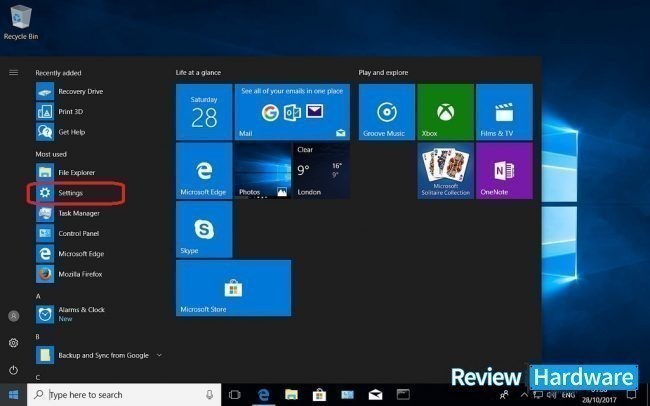Open the People icon in system tray
The image size is (650, 406).
[x=504, y=395]
